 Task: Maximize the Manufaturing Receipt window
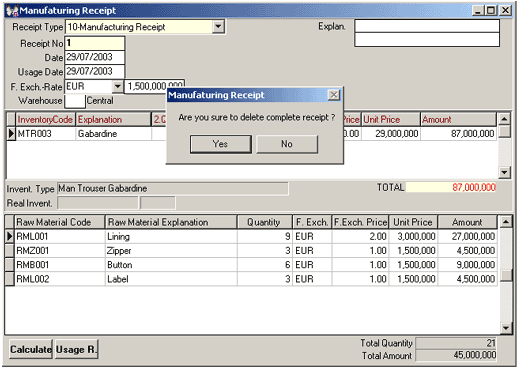point(491,10)
